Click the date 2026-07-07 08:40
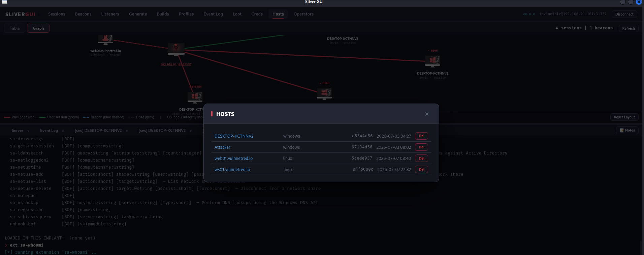Image resolution: width=644 pixels, height=255 pixels. pos(393,159)
